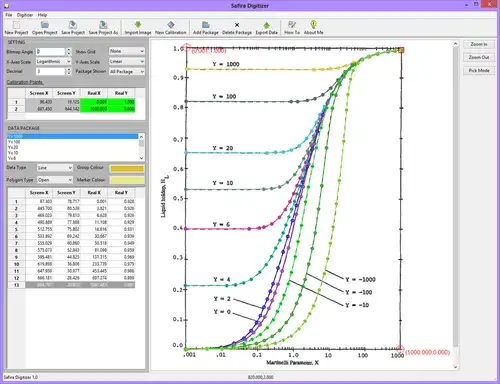
Task: Open the Y-Axes Scale Linear dropdown
Action: pyautogui.click(x=127, y=62)
